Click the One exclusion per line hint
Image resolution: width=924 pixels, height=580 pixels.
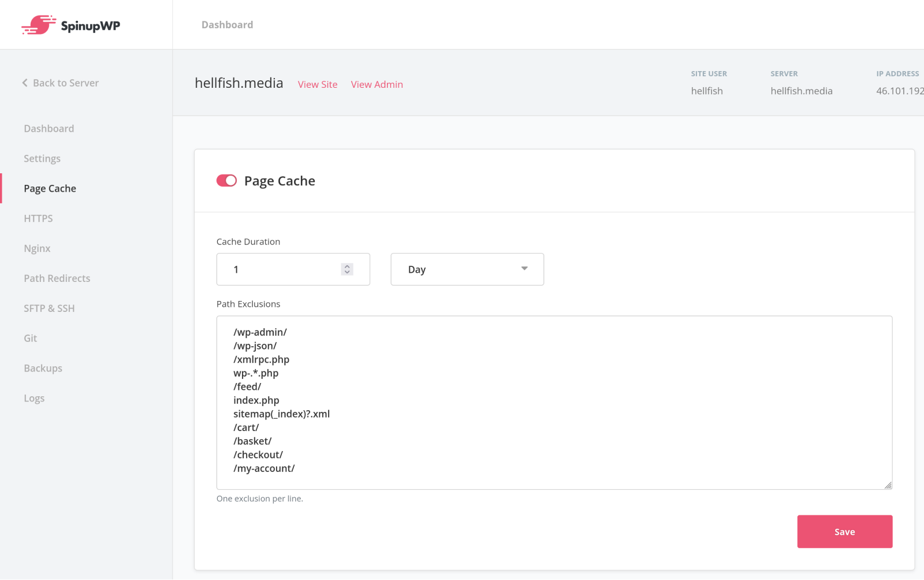point(260,499)
